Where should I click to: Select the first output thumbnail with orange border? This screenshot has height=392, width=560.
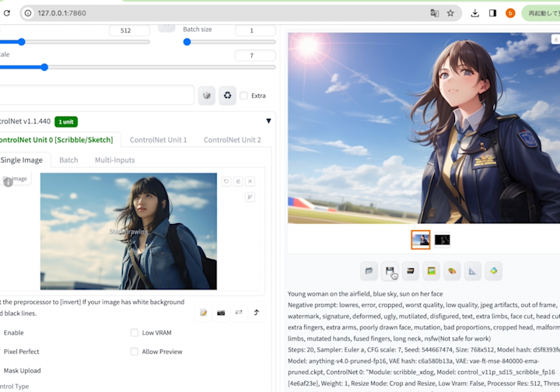pos(421,240)
